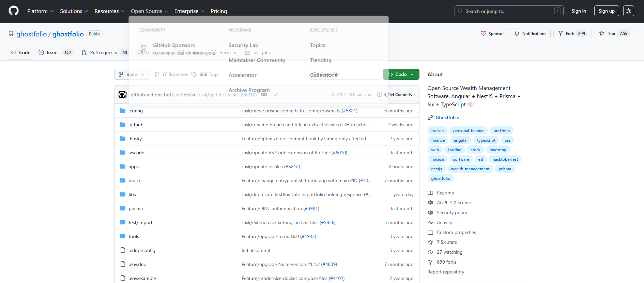Select Accelerator program entry
This screenshot has height=283, width=644.
point(242,75)
